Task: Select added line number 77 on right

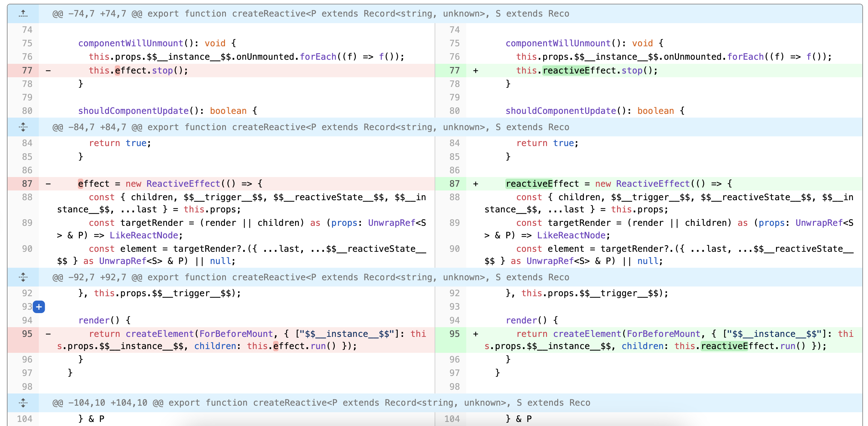Action: 454,70
